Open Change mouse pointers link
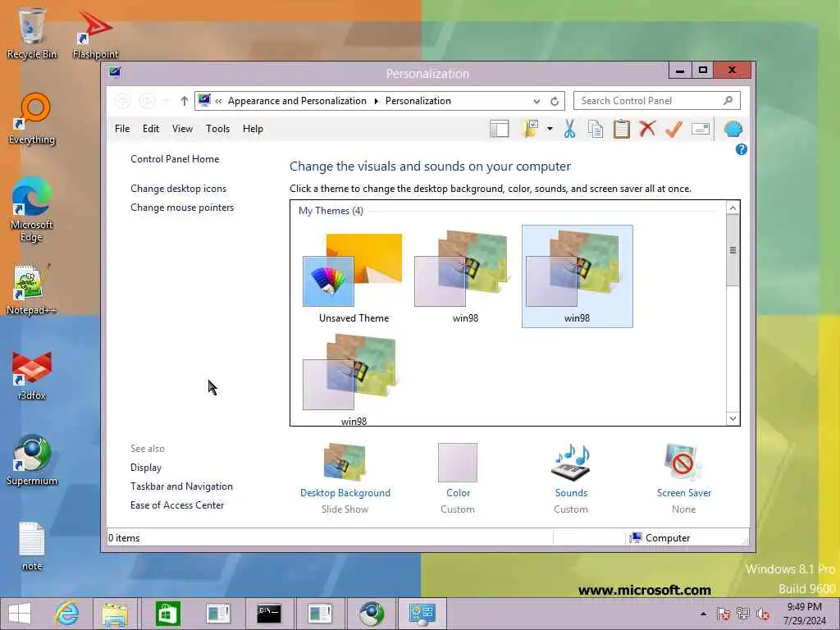Image resolution: width=840 pixels, height=630 pixels. tap(182, 208)
